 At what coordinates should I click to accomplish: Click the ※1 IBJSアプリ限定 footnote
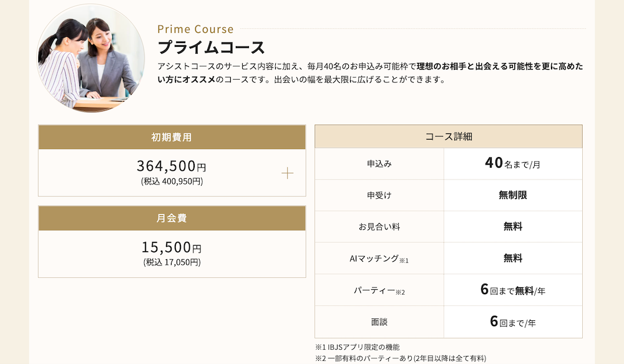coord(357,347)
